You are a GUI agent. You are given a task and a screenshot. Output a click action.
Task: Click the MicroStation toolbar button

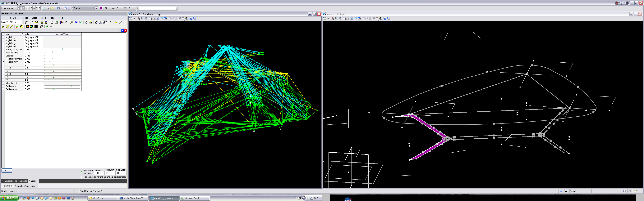click(x=9, y=8)
